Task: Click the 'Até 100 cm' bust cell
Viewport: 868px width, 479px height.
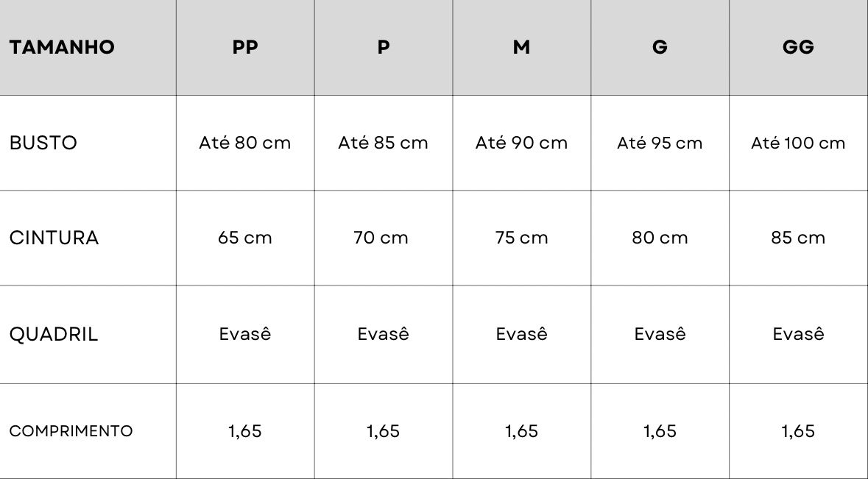Action: coord(798,143)
